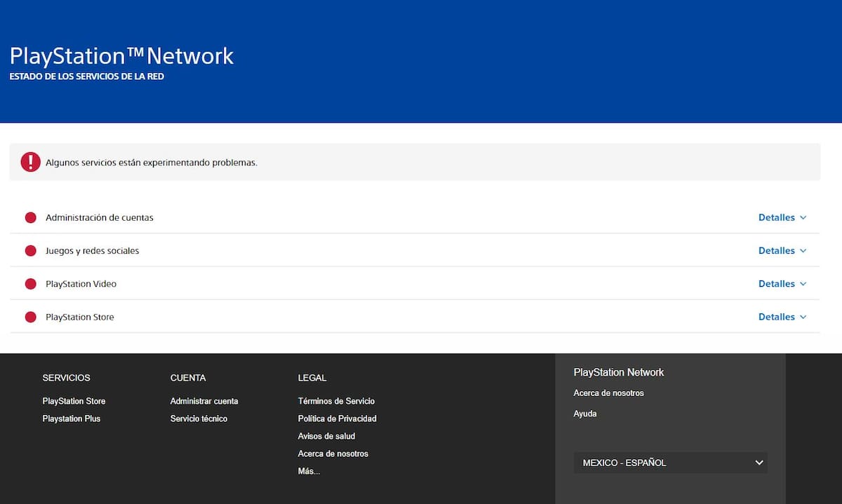Click the Más... footer link
Viewport: 842px width, 504px height.
tap(309, 471)
